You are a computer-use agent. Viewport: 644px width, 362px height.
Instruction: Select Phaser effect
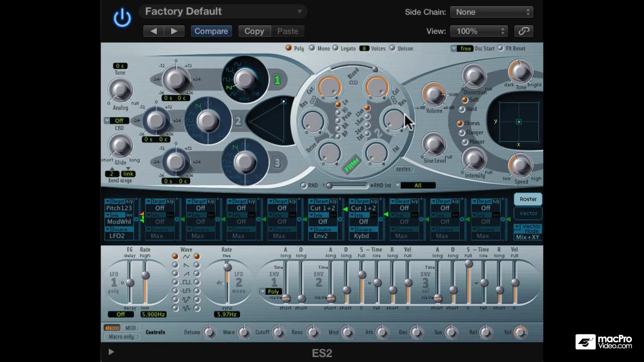(465, 142)
